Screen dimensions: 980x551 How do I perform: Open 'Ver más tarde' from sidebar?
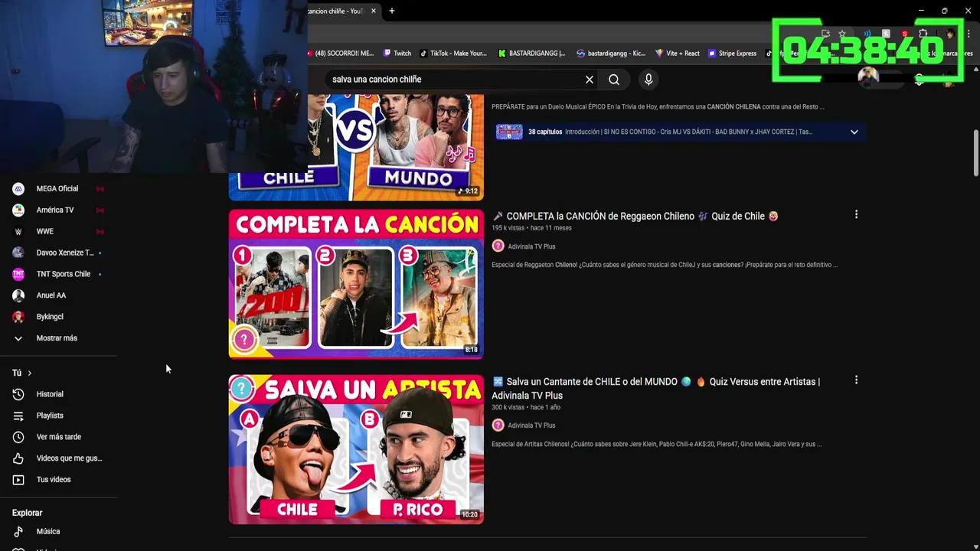(59, 437)
